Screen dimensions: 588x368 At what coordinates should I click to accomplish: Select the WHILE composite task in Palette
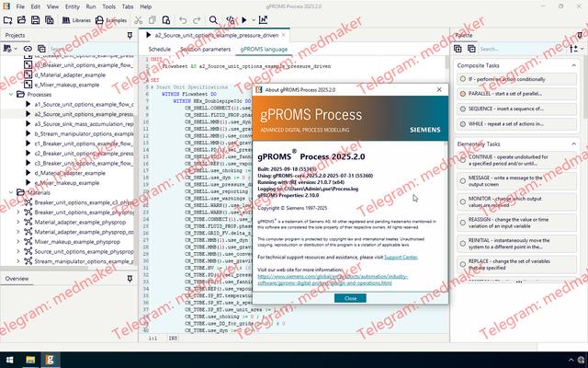[x=516, y=124]
